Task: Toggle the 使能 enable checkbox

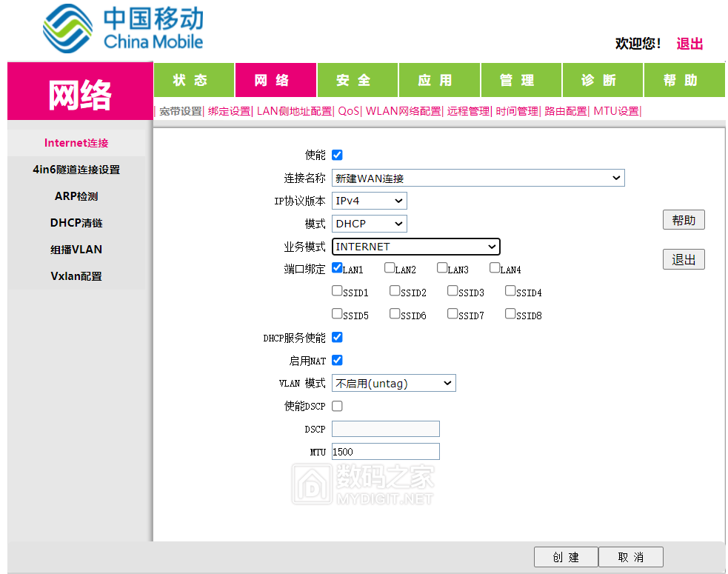Action: pos(337,155)
